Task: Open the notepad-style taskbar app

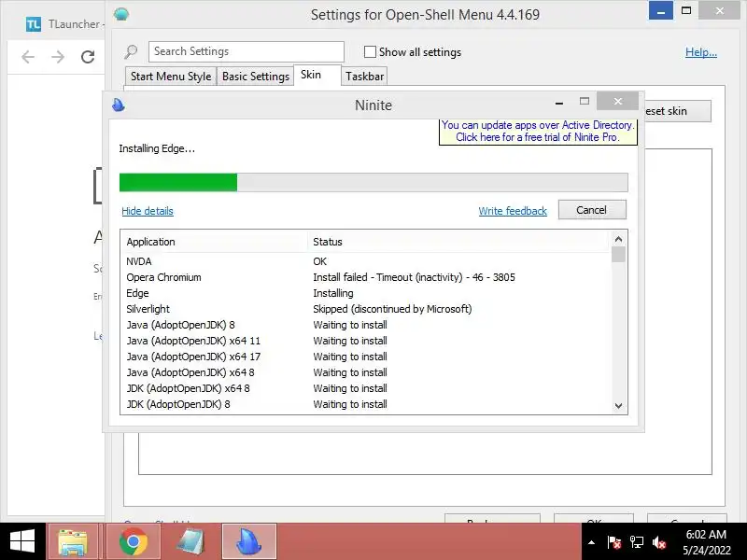Action: 190,542
